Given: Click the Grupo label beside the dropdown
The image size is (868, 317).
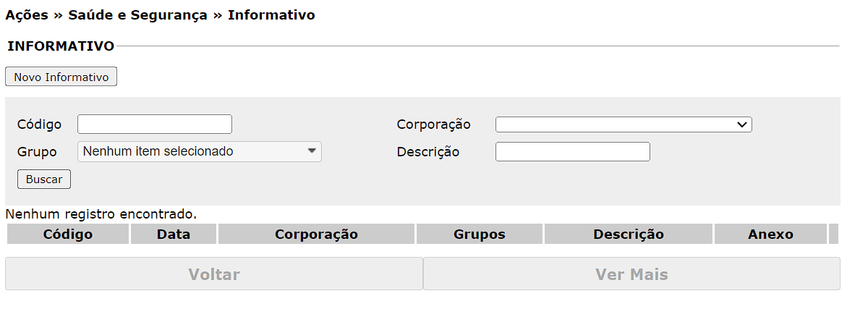Looking at the screenshot, I should (35, 151).
